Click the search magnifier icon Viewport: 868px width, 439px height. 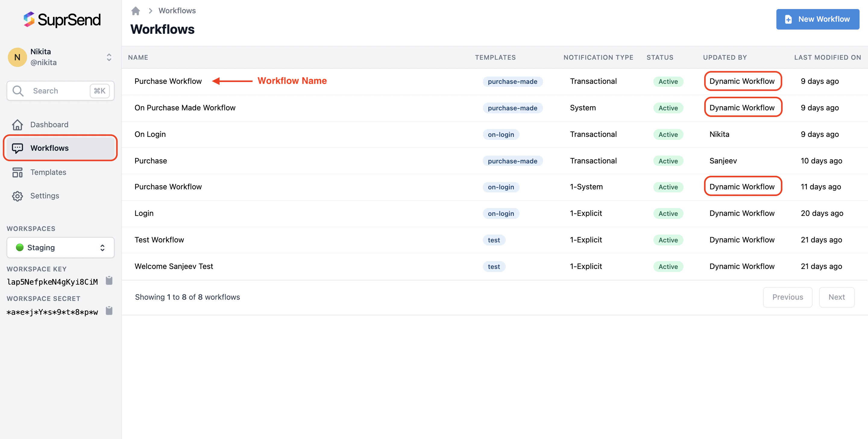[18, 91]
